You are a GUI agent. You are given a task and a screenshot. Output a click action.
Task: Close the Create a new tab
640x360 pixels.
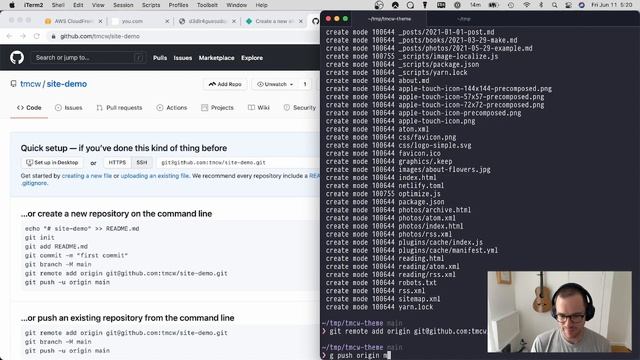301,21
